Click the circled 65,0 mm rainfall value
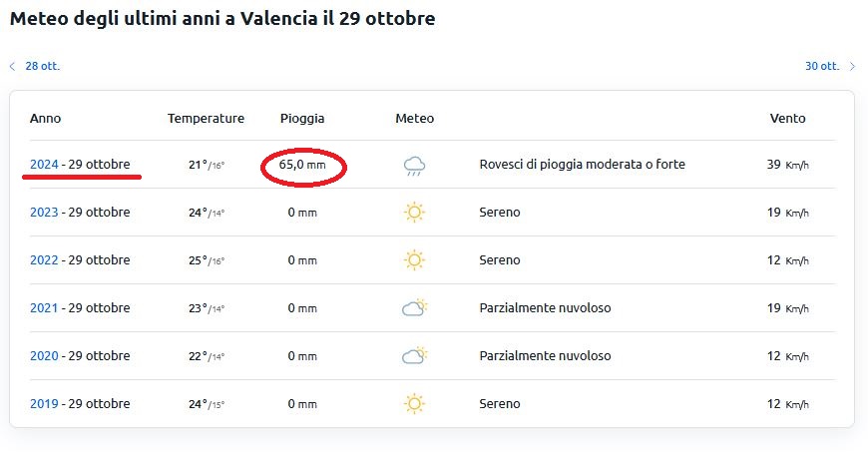Screen dimensions: 868x469 pyautogui.click(x=302, y=165)
